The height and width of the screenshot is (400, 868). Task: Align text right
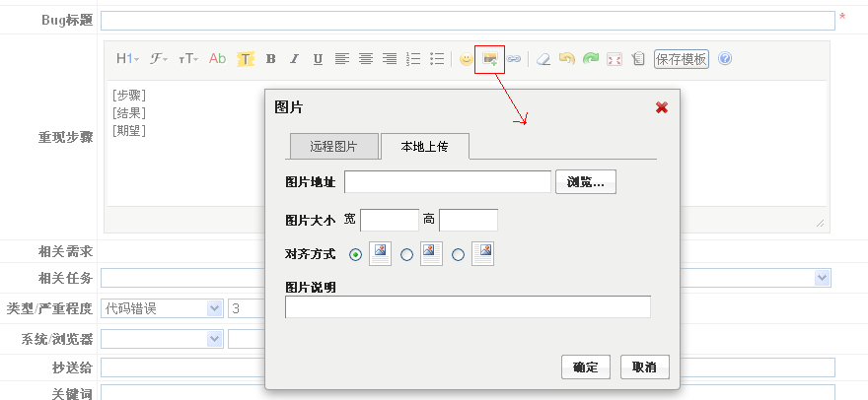(x=390, y=59)
